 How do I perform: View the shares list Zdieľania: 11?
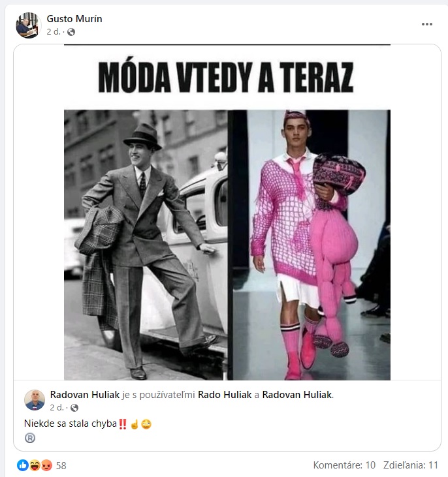(x=411, y=465)
